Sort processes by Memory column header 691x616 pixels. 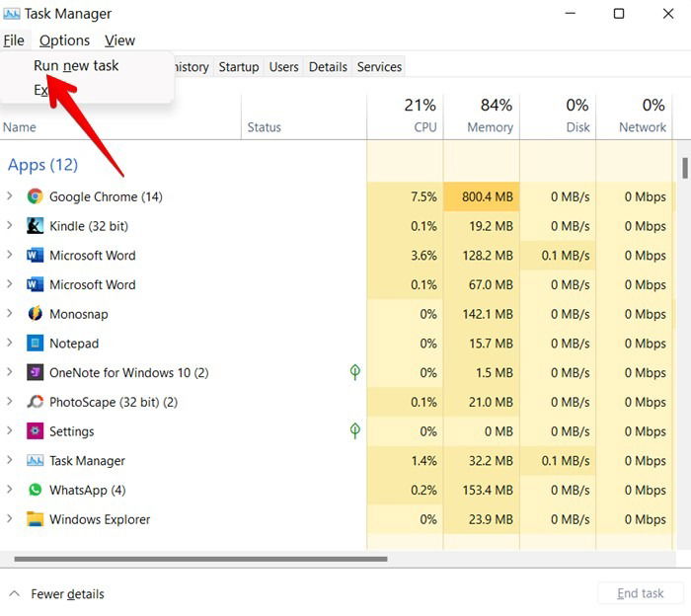[x=482, y=117]
